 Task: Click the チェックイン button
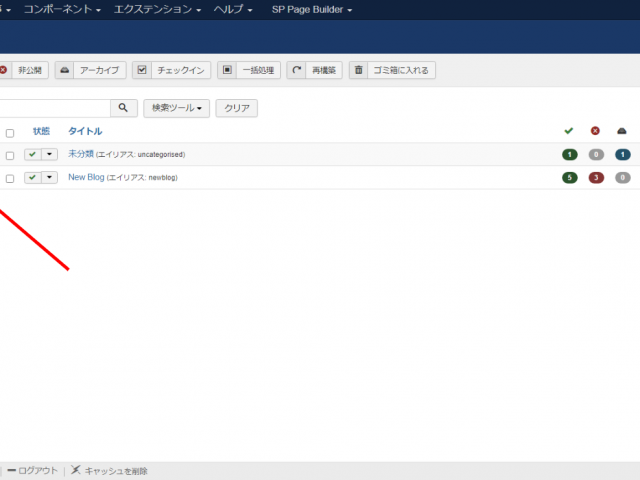(171, 70)
